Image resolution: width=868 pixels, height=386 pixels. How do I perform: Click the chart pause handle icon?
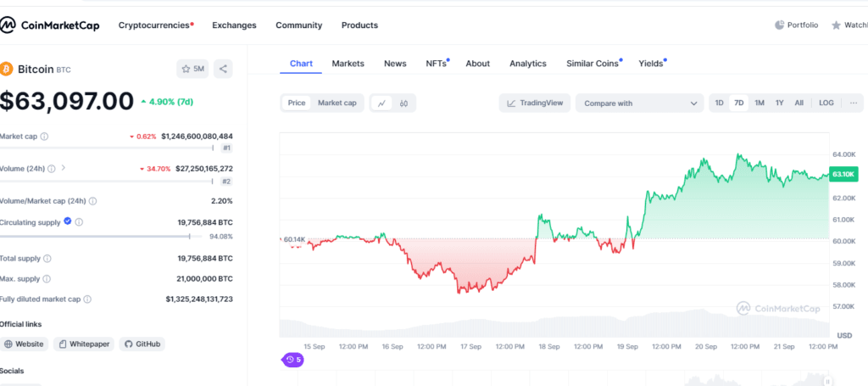[x=827, y=381]
